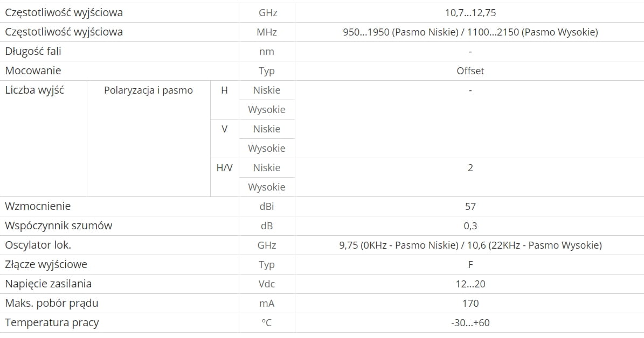Select the noise figure value "0,3"
Image resolution: width=644 pixels, height=338 pixels.
tap(470, 226)
